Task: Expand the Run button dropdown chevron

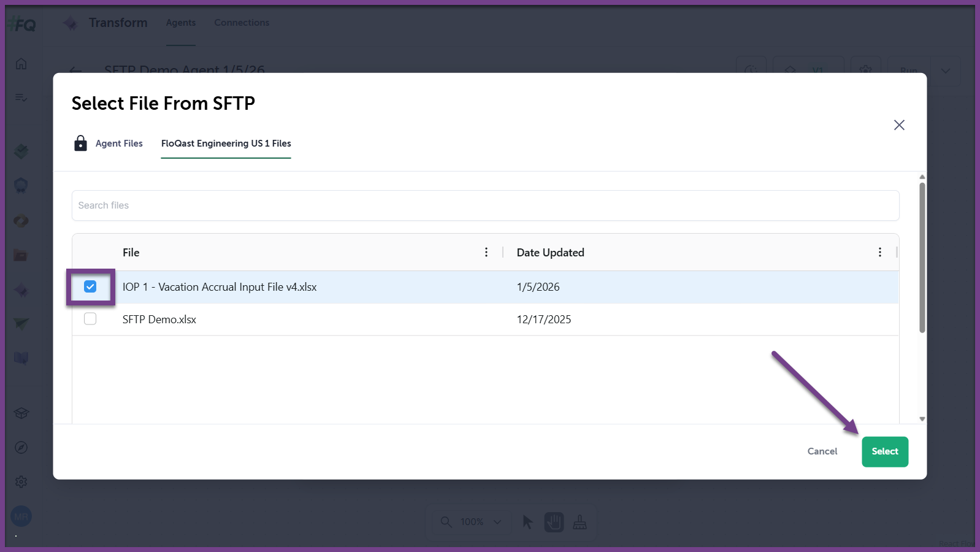Action: point(946,71)
